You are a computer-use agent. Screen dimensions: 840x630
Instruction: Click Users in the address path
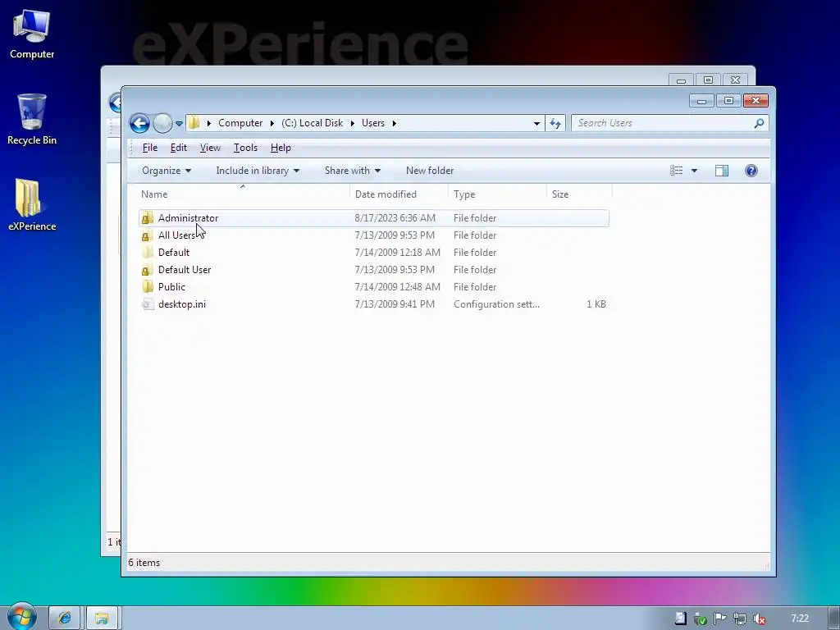pos(373,123)
